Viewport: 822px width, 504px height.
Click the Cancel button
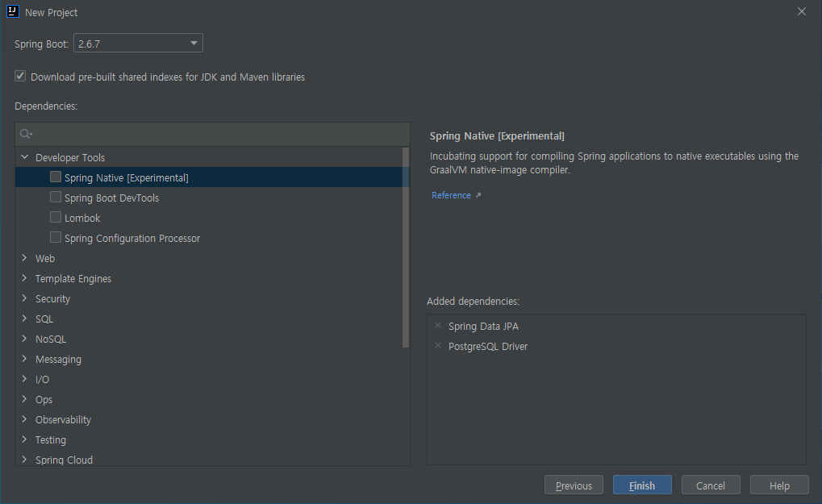point(711,485)
